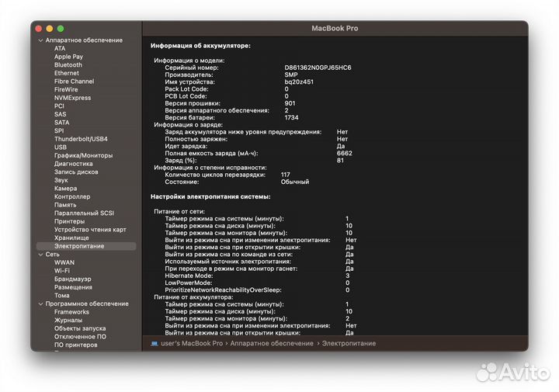Click Настройки электропитания системы heading
Image resolution: width=559 pixels, height=392 pixels.
tap(210, 196)
